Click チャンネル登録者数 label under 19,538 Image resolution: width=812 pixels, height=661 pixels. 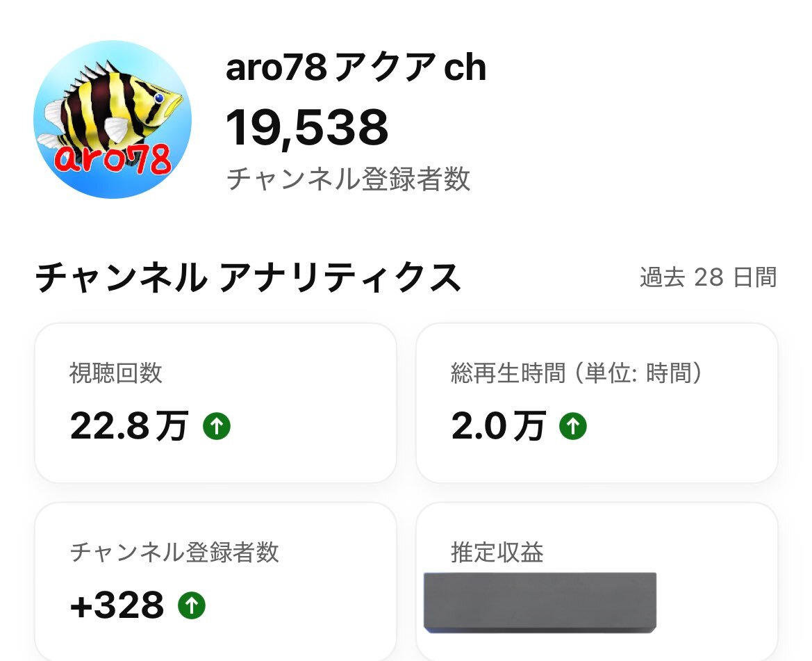(x=349, y=179)
